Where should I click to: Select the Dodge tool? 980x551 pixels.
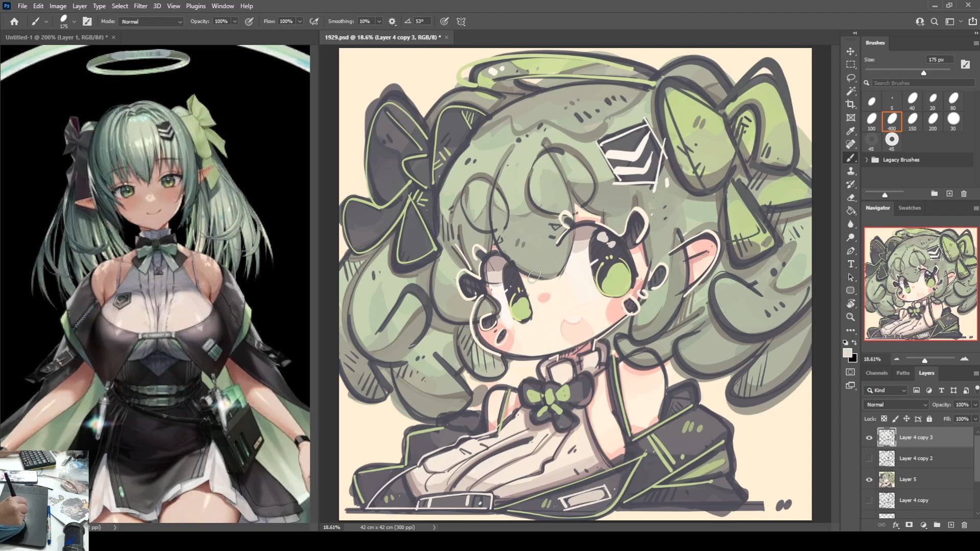(x=850, y=238)
